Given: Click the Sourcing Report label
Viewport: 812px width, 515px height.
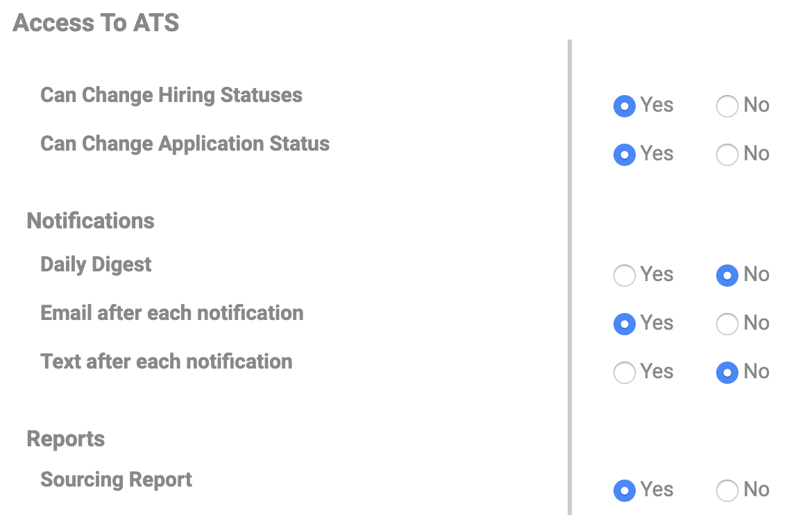Looking at the screenshot, I should tap(116, 480).
